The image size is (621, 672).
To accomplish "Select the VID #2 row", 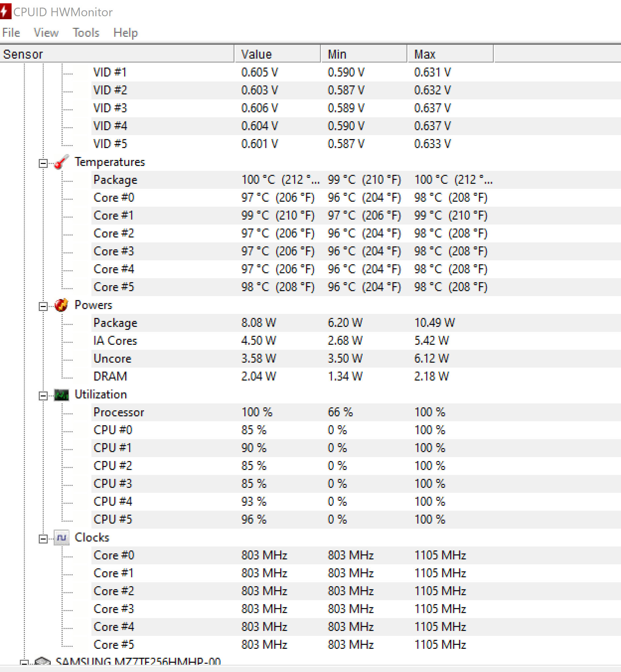I will click(x=356, y=90).
